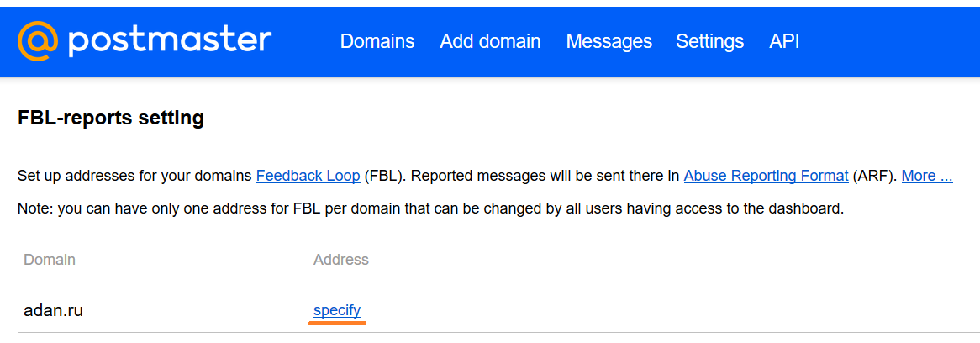Viewport: 980px width, 343px height.
Task: Select the adan.ru domain cell
Action: (53, 310)
